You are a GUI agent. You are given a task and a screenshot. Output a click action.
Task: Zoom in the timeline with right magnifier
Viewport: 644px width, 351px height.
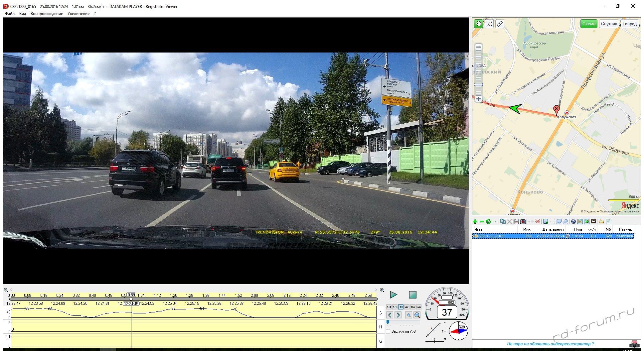point(382,290)
